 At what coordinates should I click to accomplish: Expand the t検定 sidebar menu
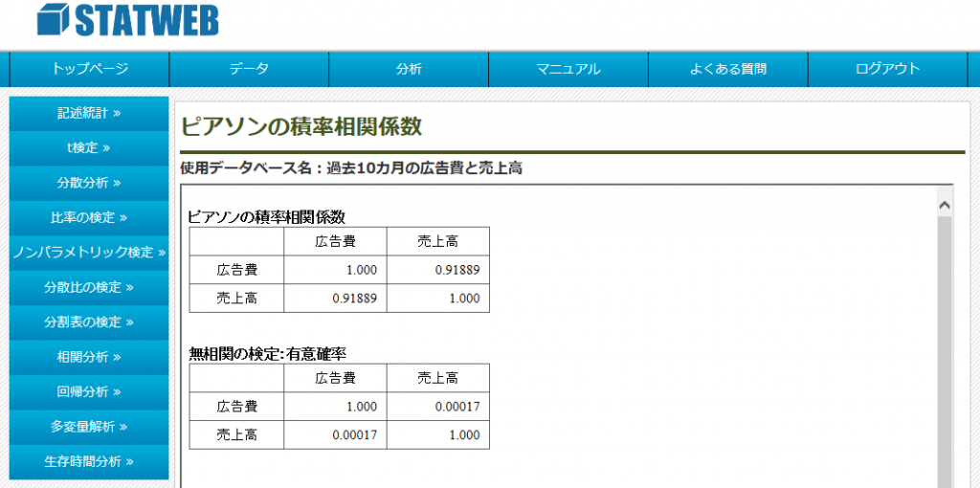tap(89, 148)
